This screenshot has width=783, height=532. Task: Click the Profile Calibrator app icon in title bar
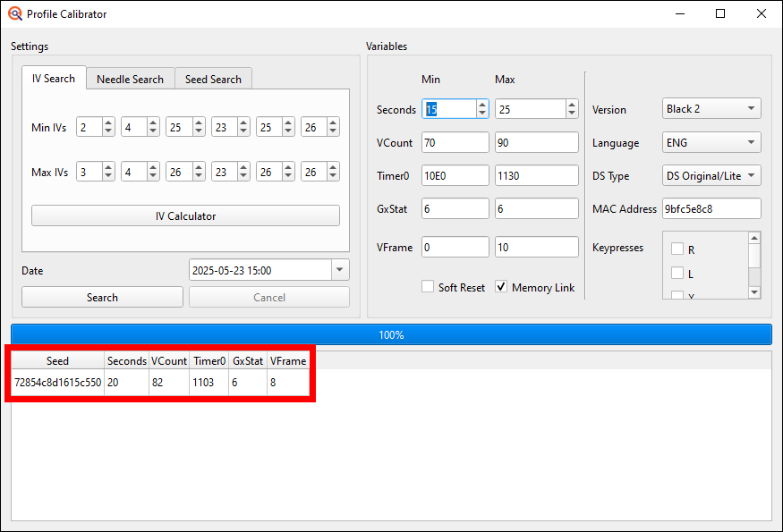pos(14,13)
